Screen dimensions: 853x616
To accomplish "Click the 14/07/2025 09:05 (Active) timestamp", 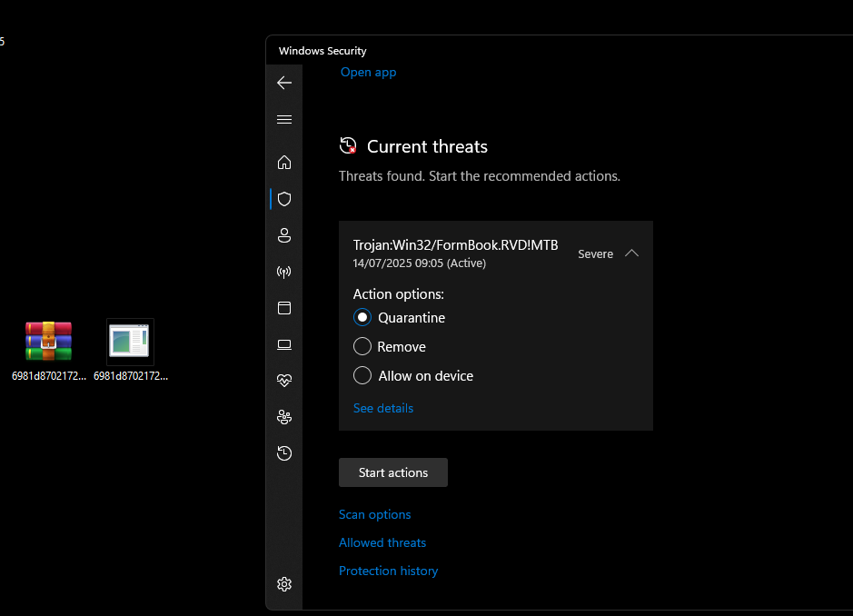I will coord(419,263).
